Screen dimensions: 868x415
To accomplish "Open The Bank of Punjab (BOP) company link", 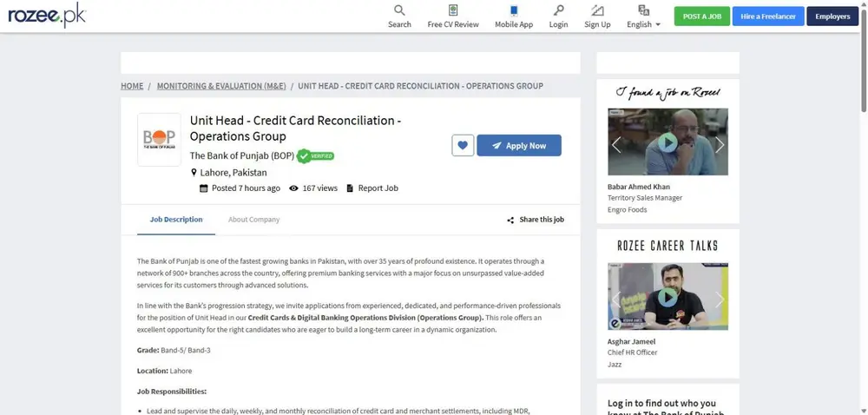I will coord(242,156).
